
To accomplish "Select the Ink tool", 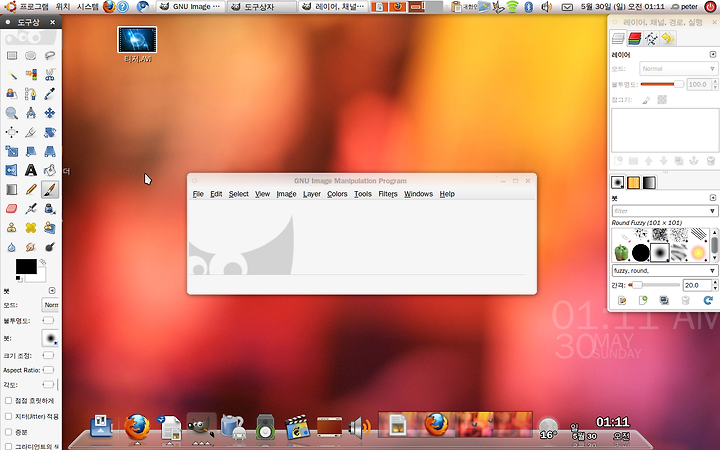I will point(50,208).
